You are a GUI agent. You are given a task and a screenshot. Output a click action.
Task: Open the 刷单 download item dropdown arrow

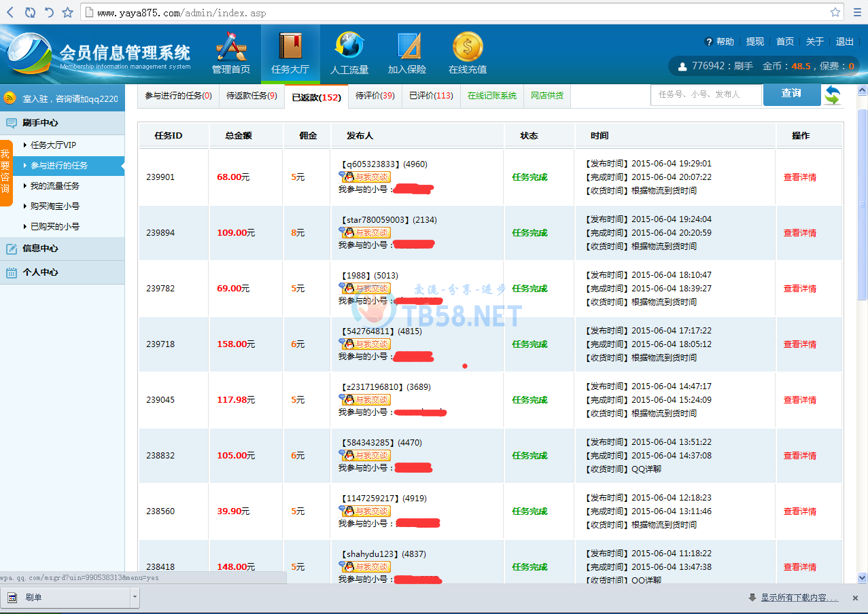(x=135, y=598)
